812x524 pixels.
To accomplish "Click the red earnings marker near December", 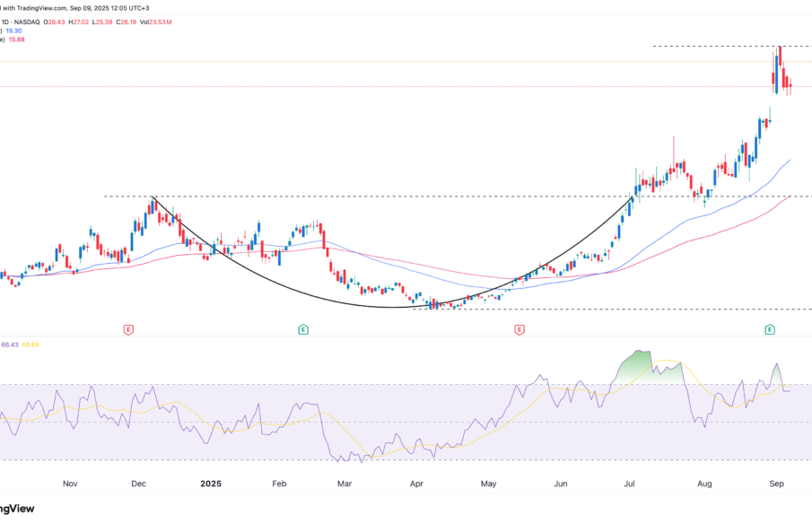I will (128, 330).
